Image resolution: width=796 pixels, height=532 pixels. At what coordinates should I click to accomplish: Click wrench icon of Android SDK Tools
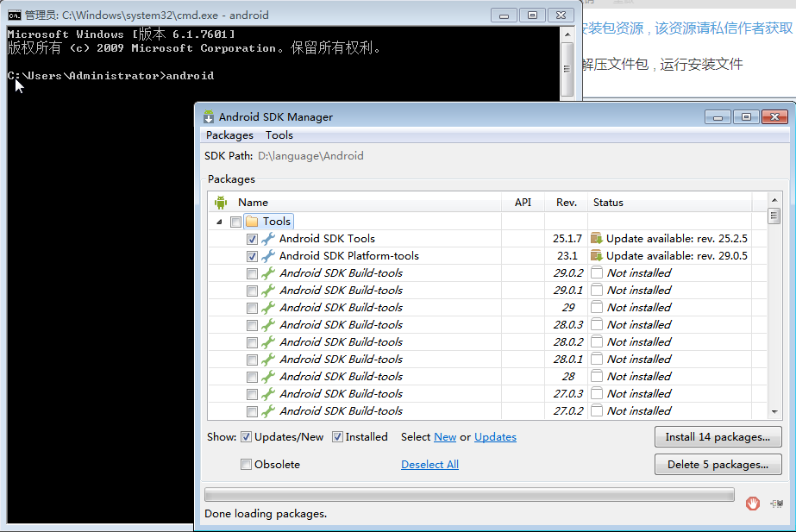pyautogui.click(x=268, y=239)
